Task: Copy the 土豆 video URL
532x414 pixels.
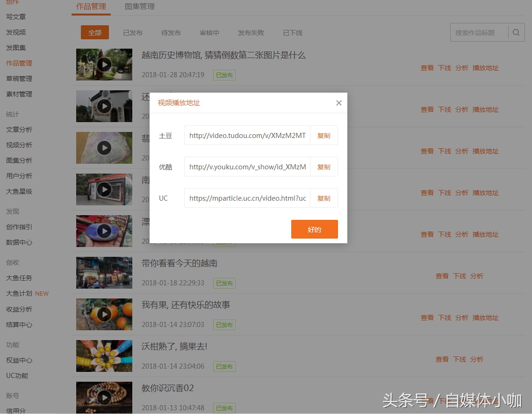Action: (x=323, y=135)
